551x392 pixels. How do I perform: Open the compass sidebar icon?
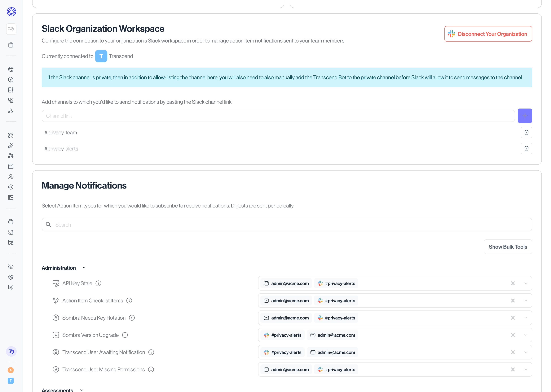click(11, 187)
